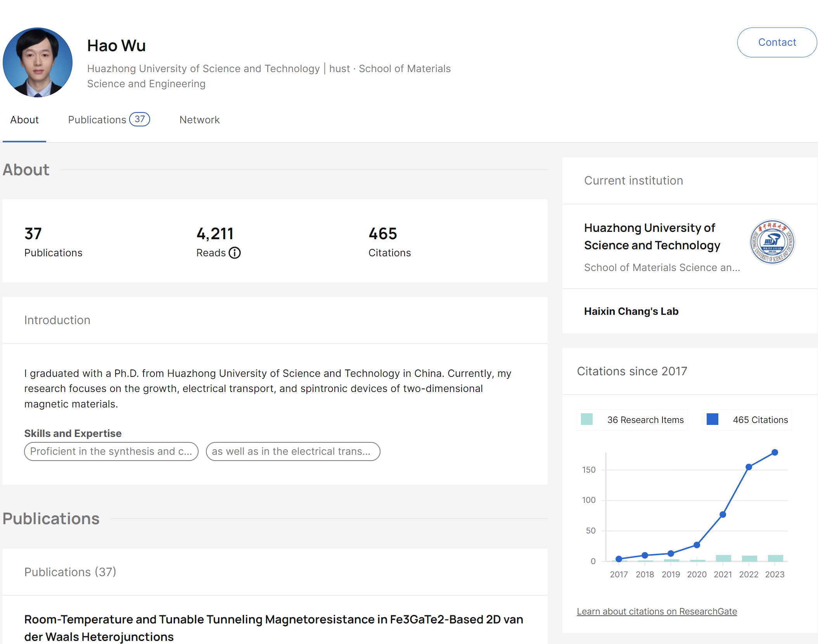Viewport: 818px width, 644px height.
Task: Click the Reads info icon
Action: [235, 253]
